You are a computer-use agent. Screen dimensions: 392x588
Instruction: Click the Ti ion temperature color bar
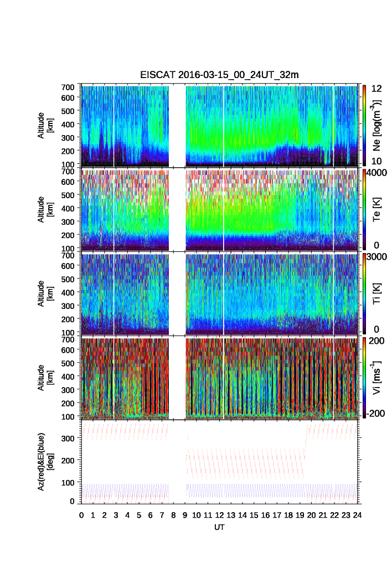pyautogui.click(x=364, y=293)
